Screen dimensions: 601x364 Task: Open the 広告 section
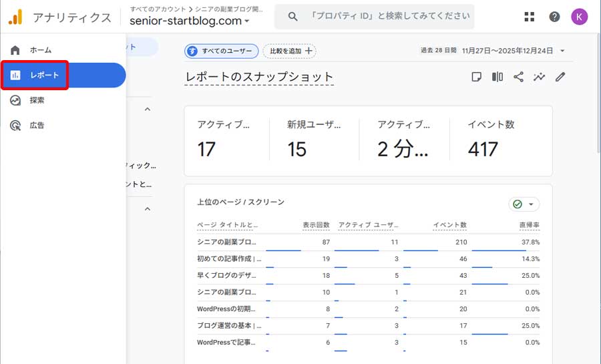(x=63, y=126)
